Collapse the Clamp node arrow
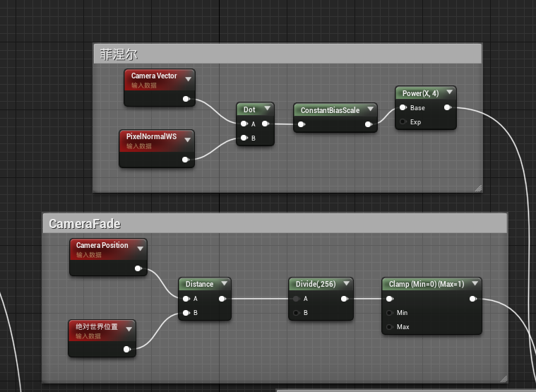Image resolution: width=536 pixels, height=392 pixels. tap(475, 283)
